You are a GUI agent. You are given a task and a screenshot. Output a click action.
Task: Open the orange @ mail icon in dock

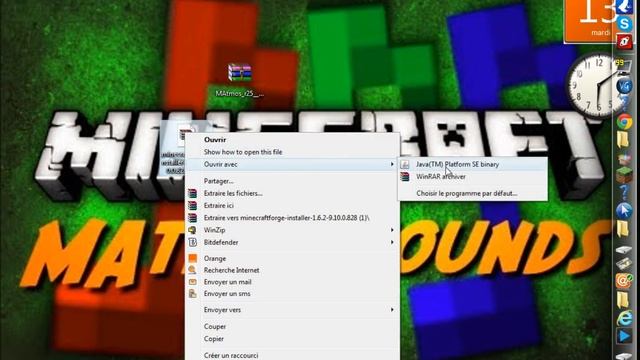pyautogui.click(x=624, y=280)
